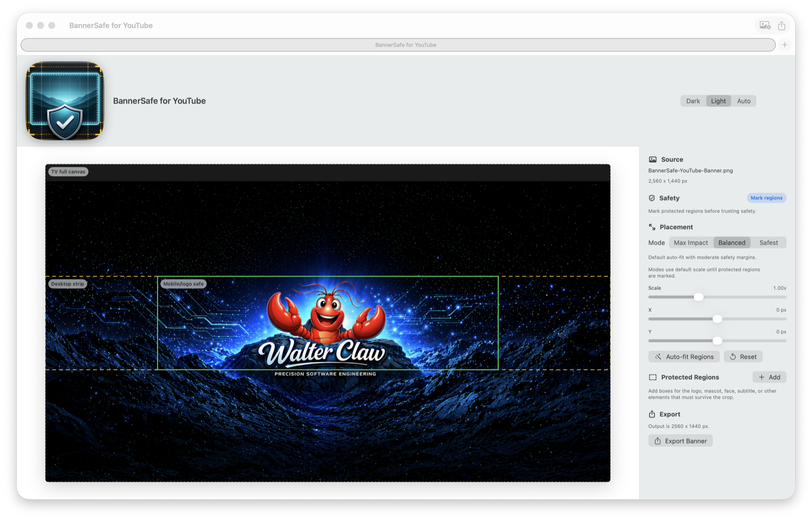
Task: Click the 'Precision Software Engineering' tagline
Action: pos(325,374)
